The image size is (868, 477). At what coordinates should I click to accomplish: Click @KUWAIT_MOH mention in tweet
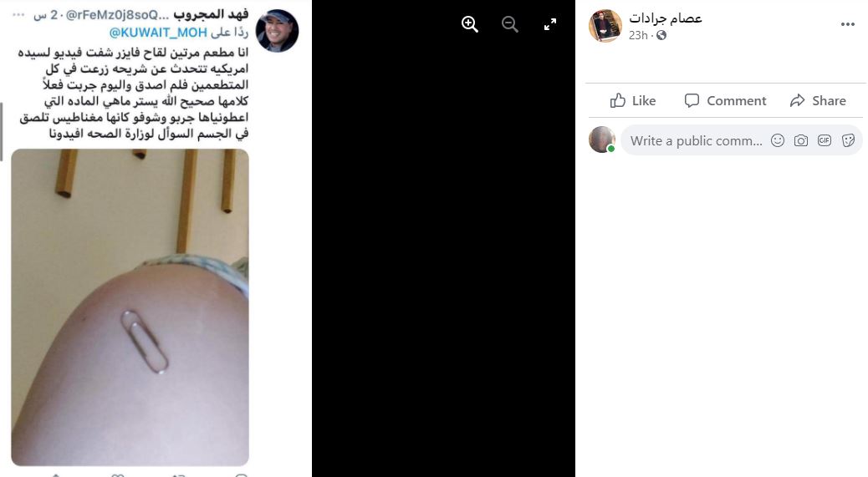(x=158, y=33)
